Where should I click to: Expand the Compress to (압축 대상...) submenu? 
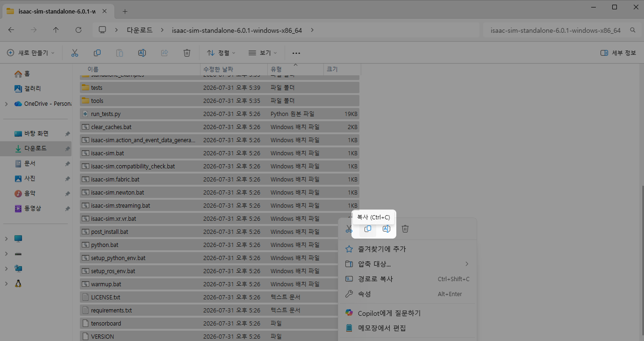coord(407,264)
